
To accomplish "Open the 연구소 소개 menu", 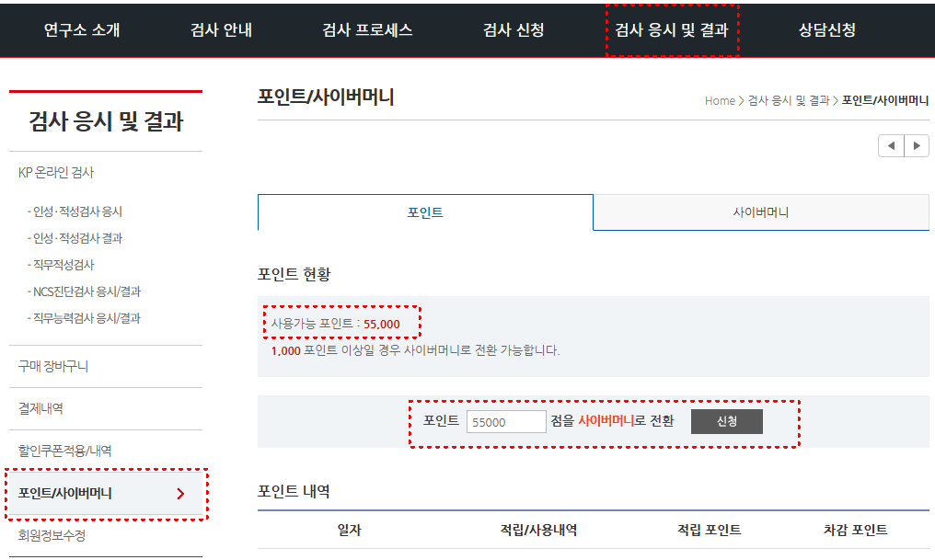I will 82,30.
